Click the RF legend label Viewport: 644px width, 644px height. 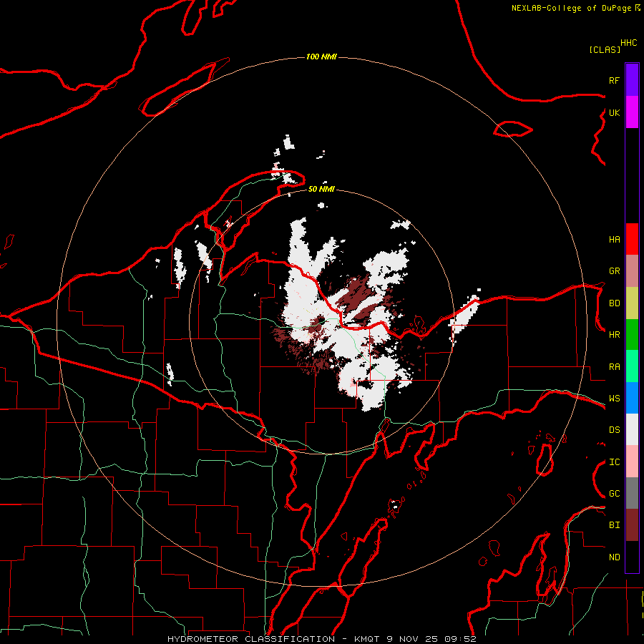[614, 80]
